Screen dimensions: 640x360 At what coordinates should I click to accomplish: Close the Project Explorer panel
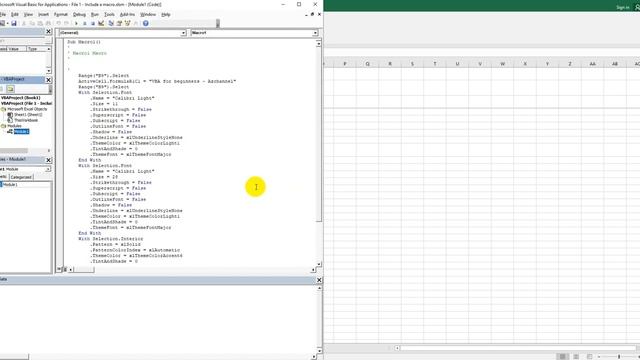49,80
